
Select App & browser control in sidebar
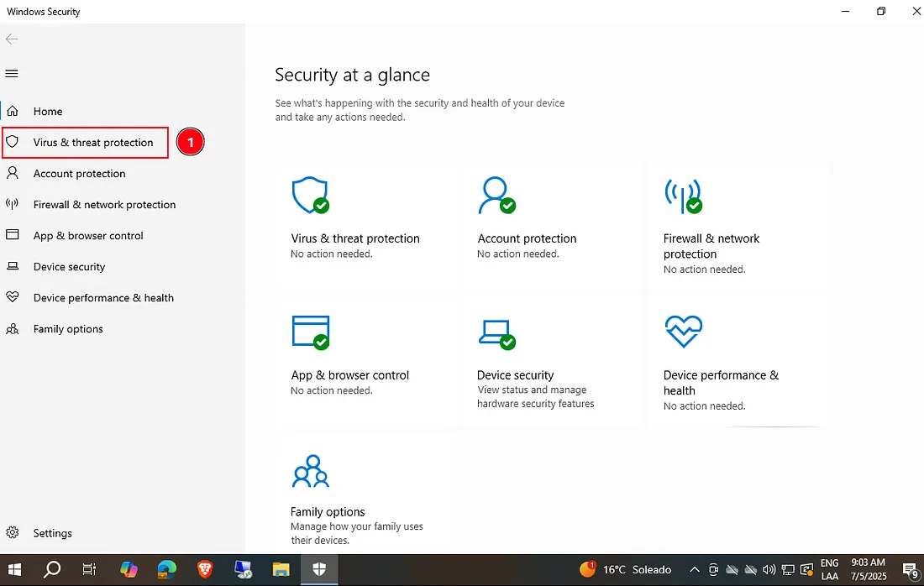tap(123, 236)
